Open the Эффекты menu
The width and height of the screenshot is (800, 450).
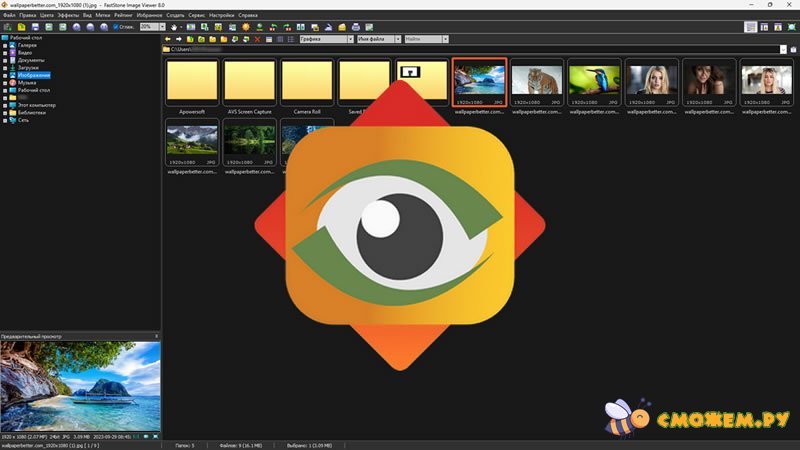click(x=68, y=16)
